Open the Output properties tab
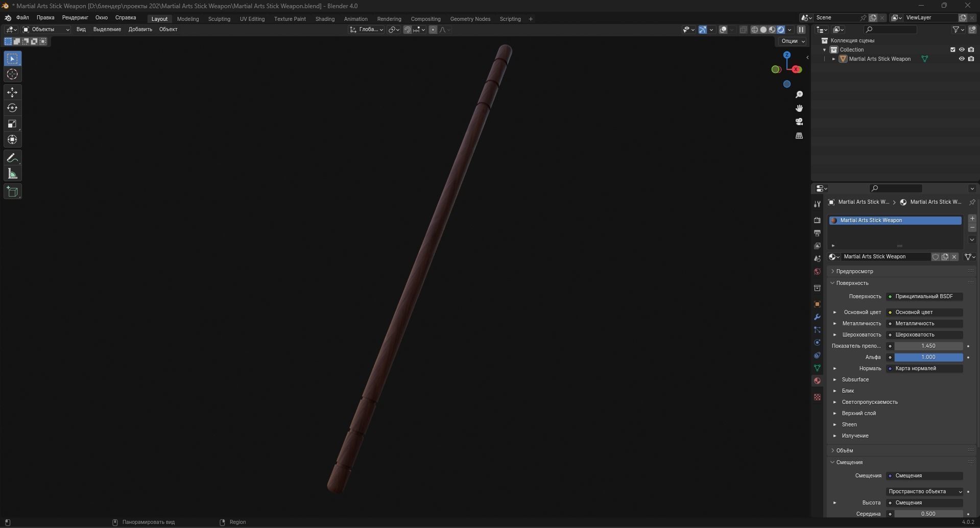The height and width of the screenshot is (528, 980). 817,233
